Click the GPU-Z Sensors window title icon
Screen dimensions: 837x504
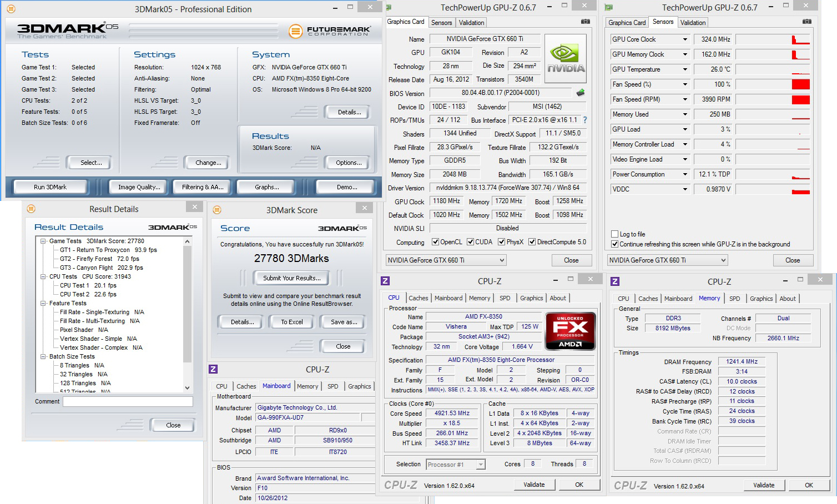(609, 7)
